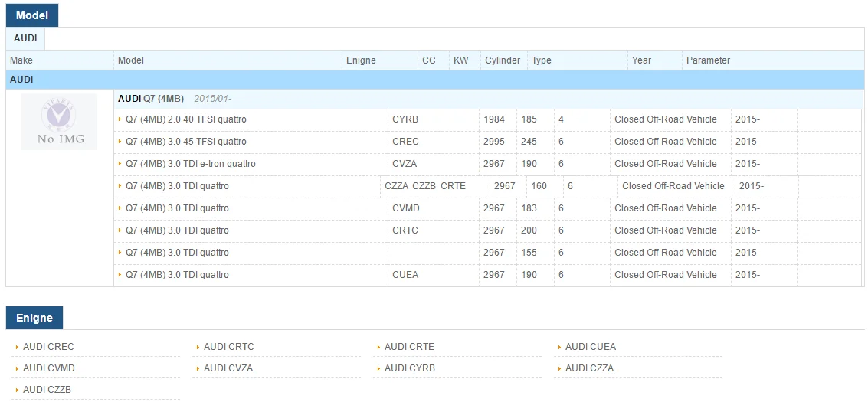Screen dimensions: 868x402
Task: Open the AUDI CVZA engine link
Action: click(x=228, y=368)
